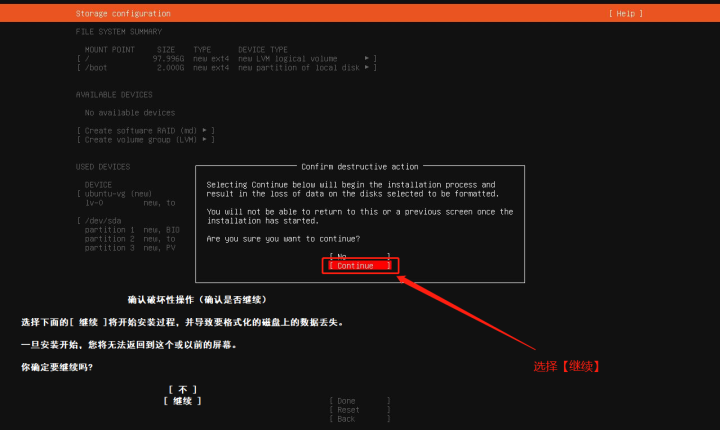The image size is (720, 430).
Task: Open Create software RAID (md) option
Action: (x=146, y=130)
